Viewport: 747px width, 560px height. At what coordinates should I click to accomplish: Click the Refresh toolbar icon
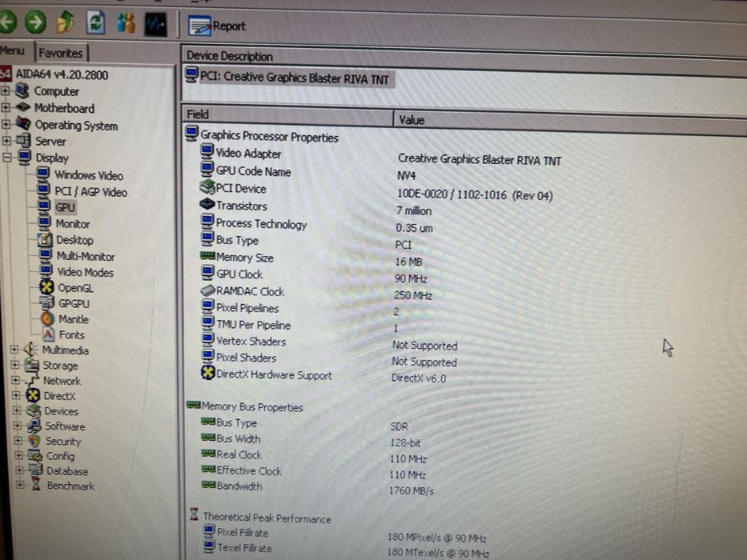(95, 22)
